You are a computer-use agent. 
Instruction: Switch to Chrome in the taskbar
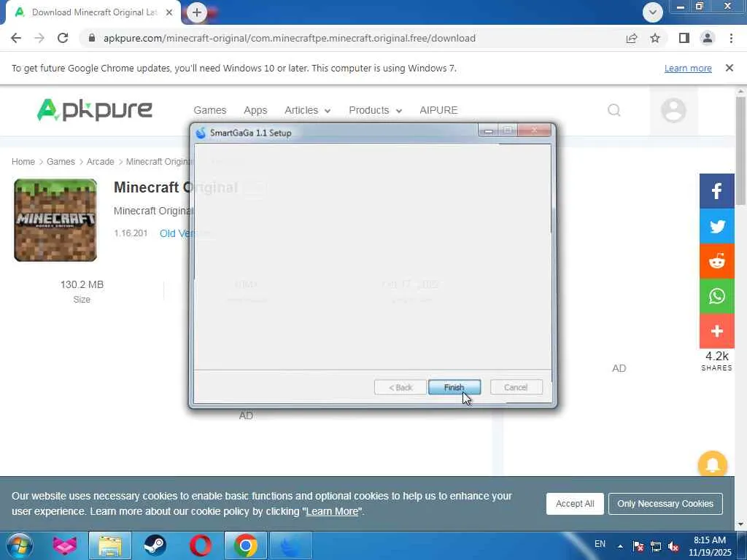pos(246,545)
